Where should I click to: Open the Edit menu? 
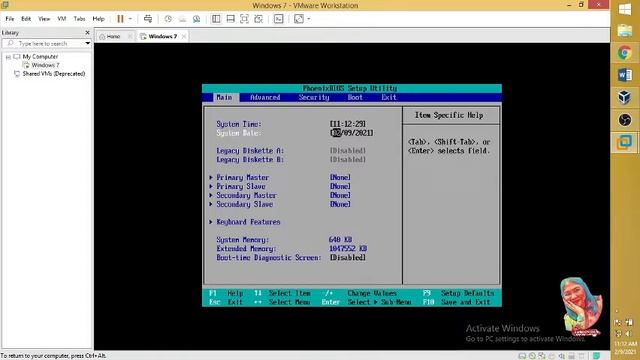click(x=26, y=19)
